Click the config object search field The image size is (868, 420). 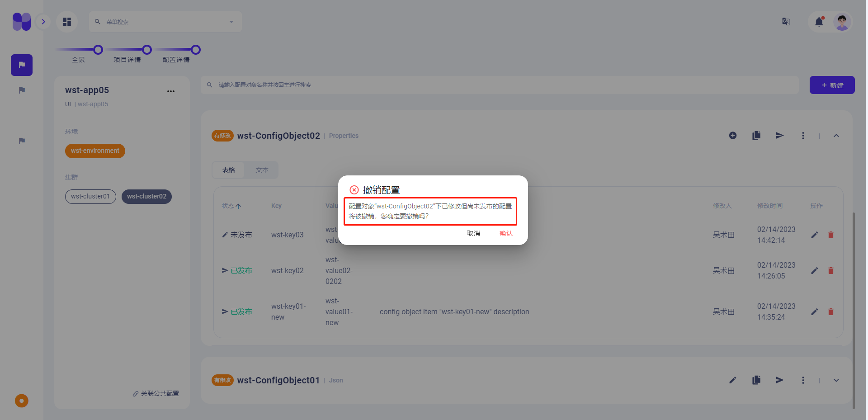[x=500, y=85]
